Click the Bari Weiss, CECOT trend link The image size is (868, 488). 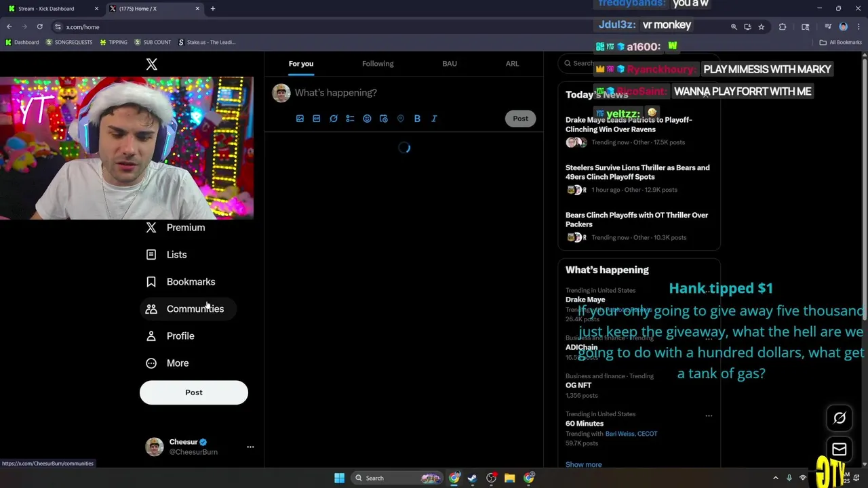click(631, 434)
